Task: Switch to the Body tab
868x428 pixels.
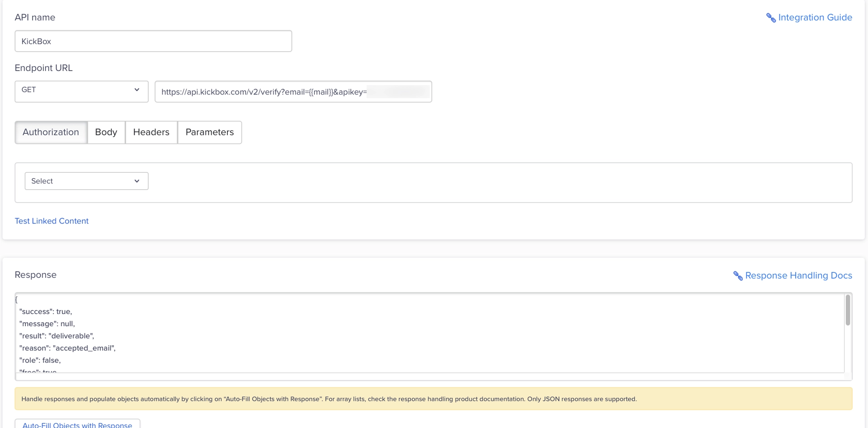Action: [x=106, y=132]
